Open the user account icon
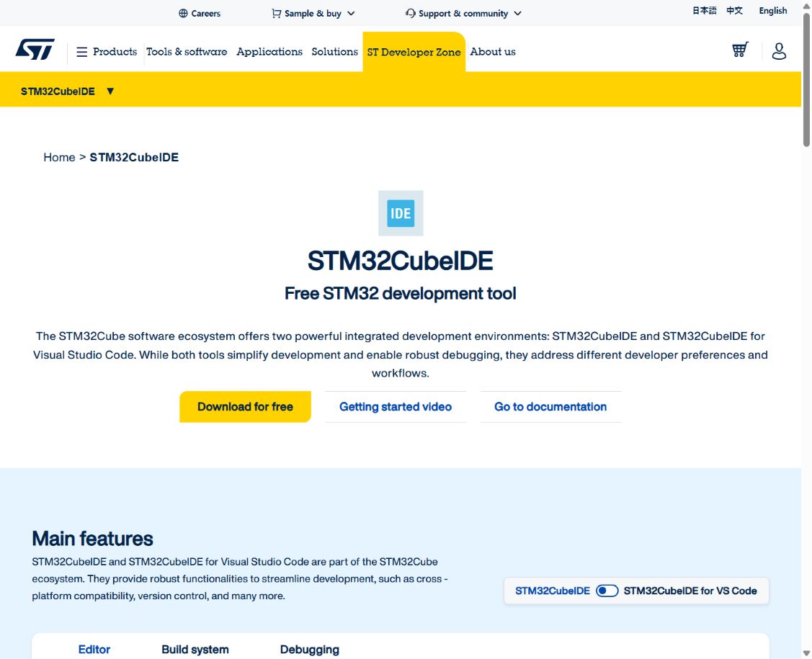 click(x=779, y=51)
